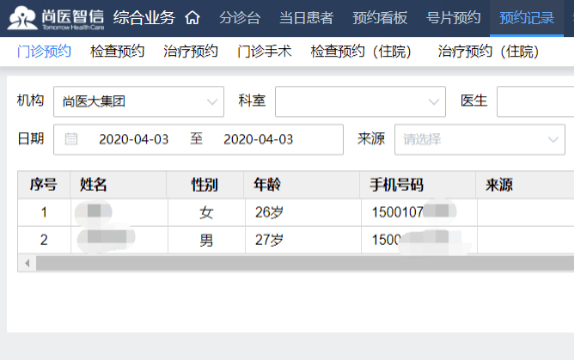Click the phone number cell in row 2
The image size is (574, 360).
pos(419,240)
